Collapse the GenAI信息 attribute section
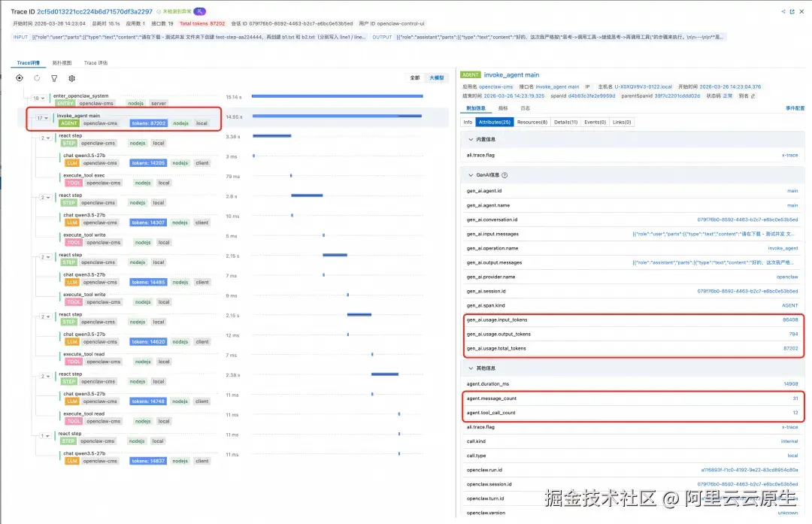812x524 pixels. tap(471, 174)
